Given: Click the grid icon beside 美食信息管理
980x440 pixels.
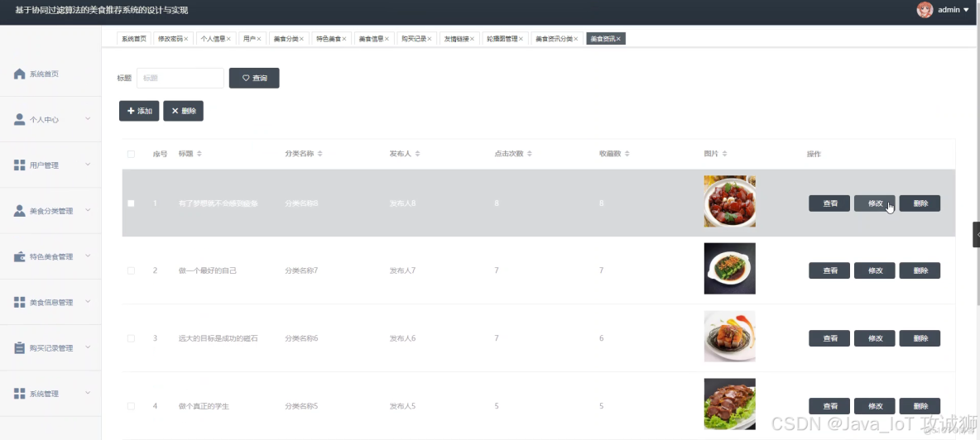Looking at the screenshot, I should (x=19, y=302).
